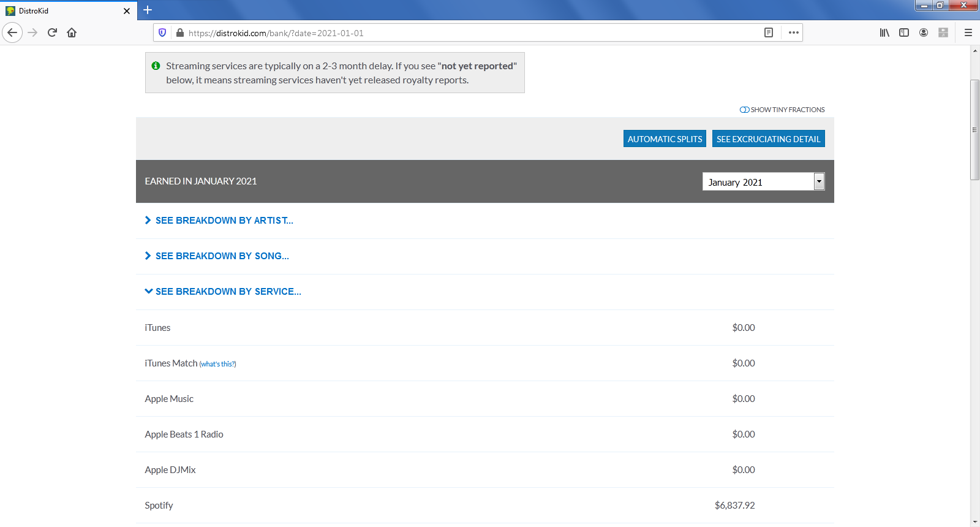This screenshot has width=980, height=527.
Task: Open page actions three-dot menu
Action: (794, 32)
